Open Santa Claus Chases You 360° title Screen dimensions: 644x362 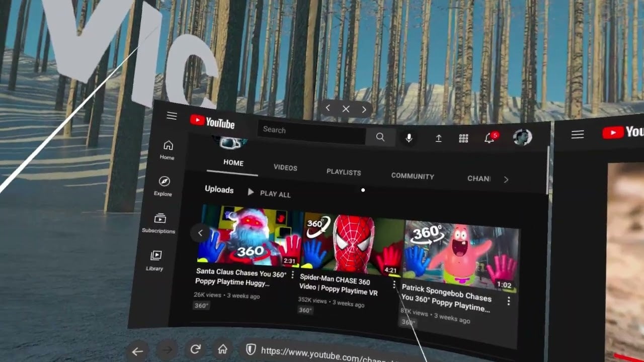(240, 278)
